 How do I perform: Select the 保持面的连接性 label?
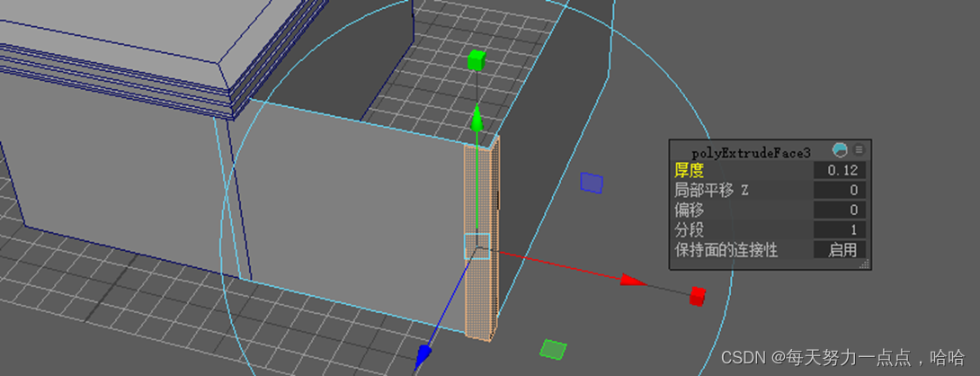pyautogui.click(x=726, y=250)
